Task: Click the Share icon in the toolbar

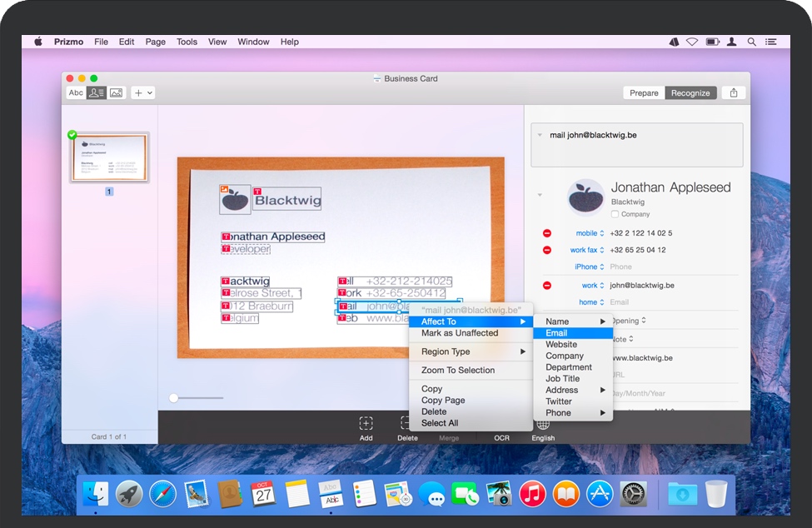Action: point(734,92)
